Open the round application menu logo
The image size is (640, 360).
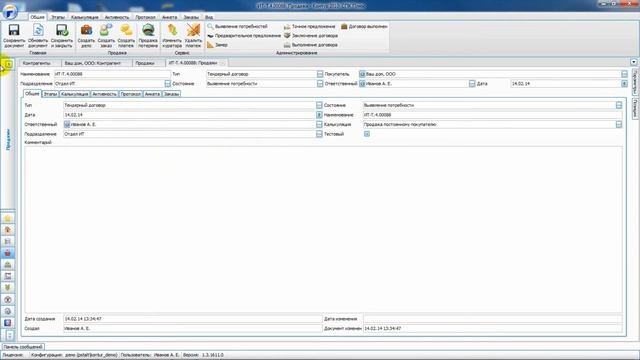10,11
